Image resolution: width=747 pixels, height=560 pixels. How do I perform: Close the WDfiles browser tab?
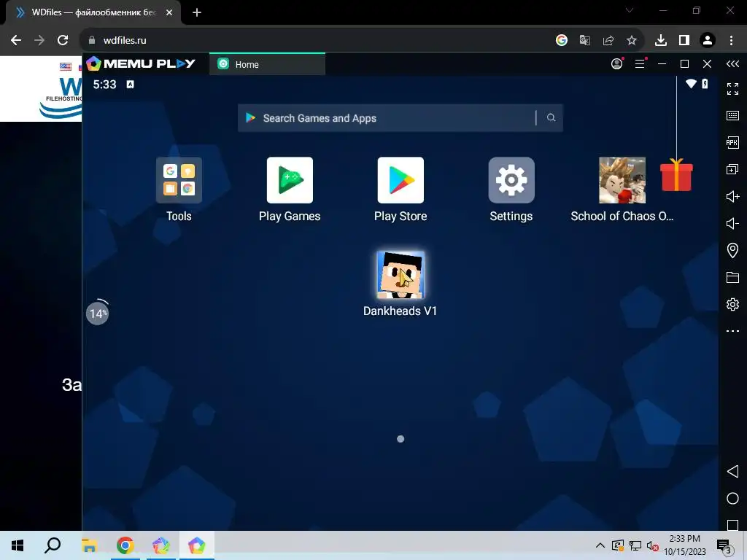click(x=169, y=12)
